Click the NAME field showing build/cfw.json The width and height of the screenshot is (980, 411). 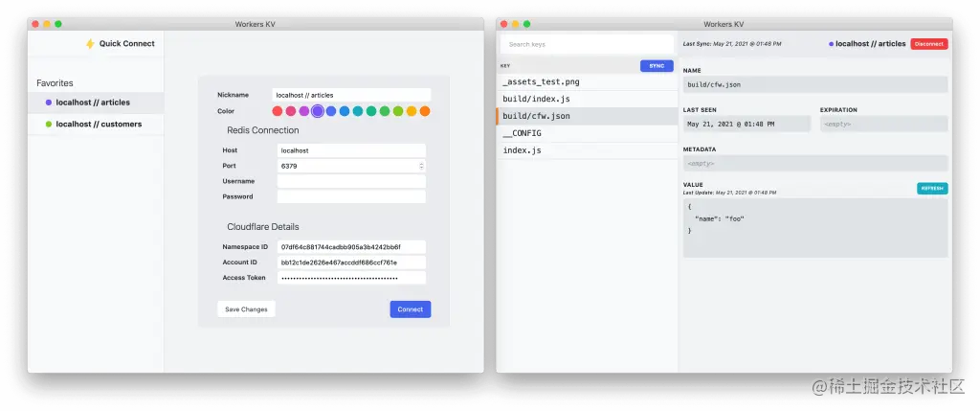coord(815,84)
